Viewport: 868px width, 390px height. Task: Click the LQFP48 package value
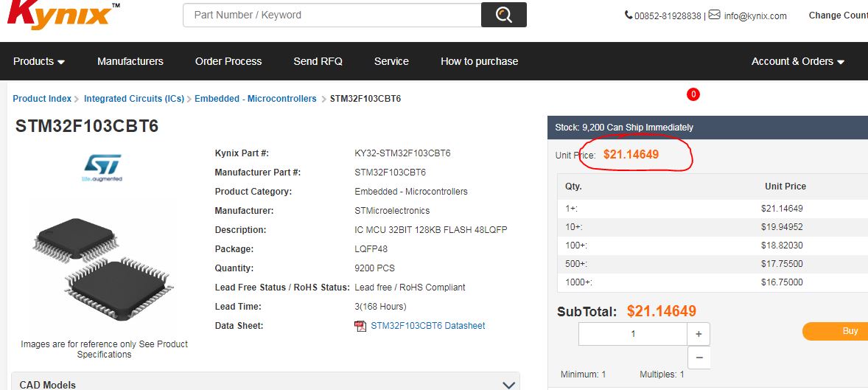[x=371, y=248]
